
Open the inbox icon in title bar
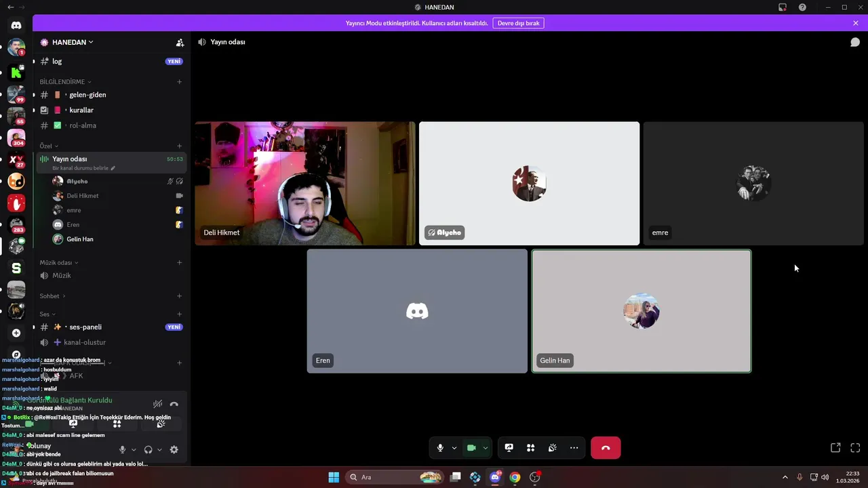(783, 7)
